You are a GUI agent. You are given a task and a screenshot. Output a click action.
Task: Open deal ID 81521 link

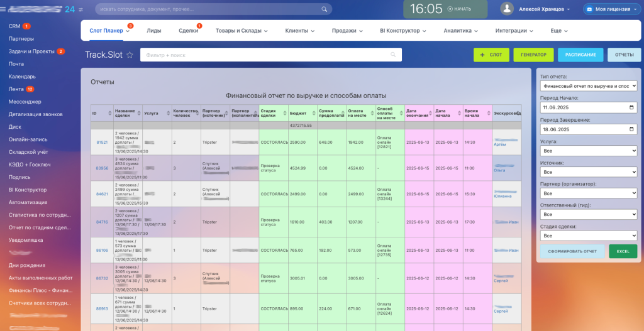[102, 143]
